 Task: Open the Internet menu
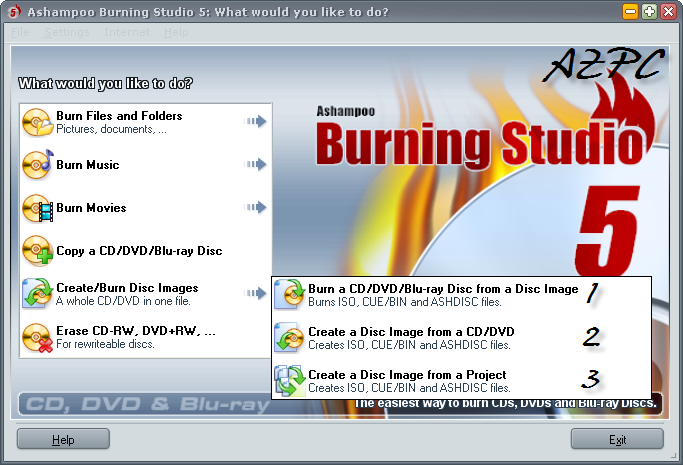pyautogui.click(x=126, y=32)
